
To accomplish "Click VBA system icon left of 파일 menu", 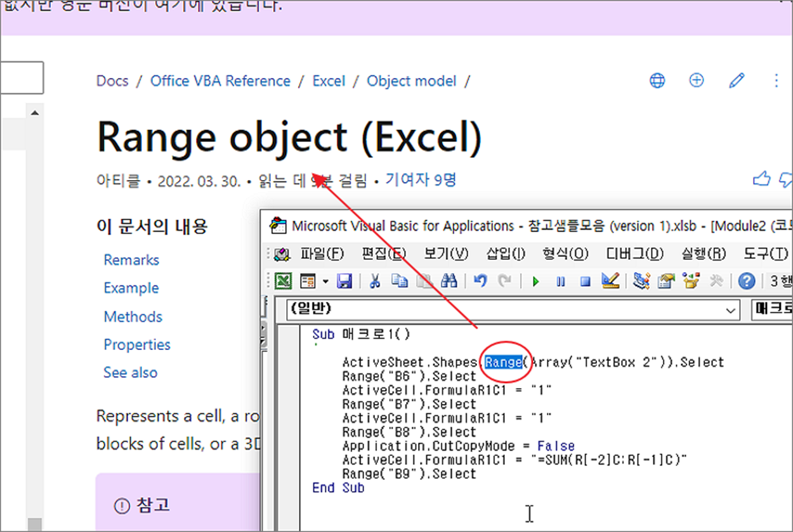I will [x=282, y=254].
